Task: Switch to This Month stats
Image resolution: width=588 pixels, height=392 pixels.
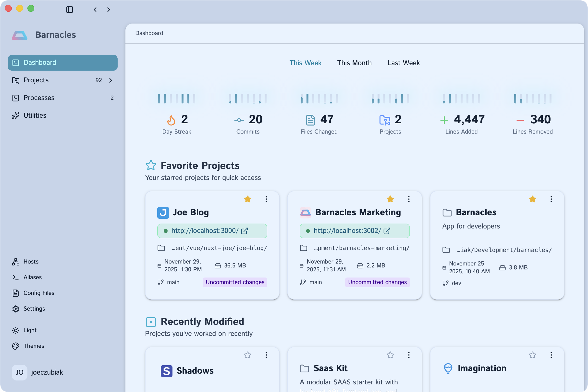Action: (354, 63)
